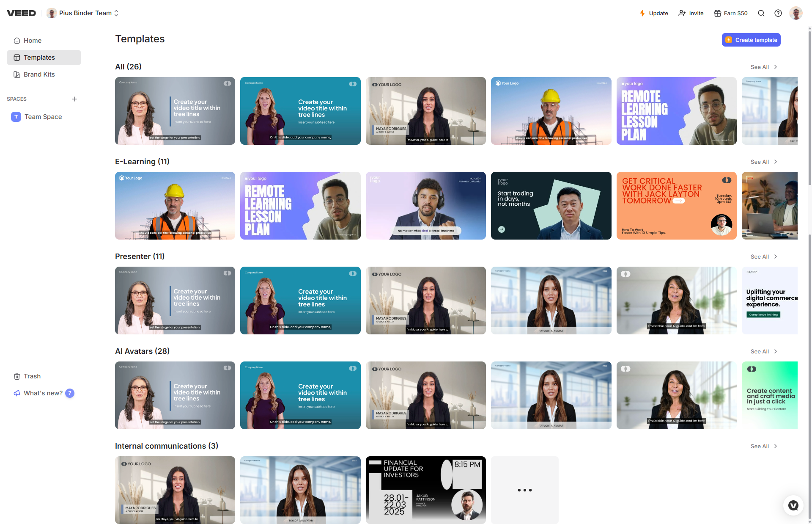Open Trash in the sidebar
812x524 pixels.
32,376
